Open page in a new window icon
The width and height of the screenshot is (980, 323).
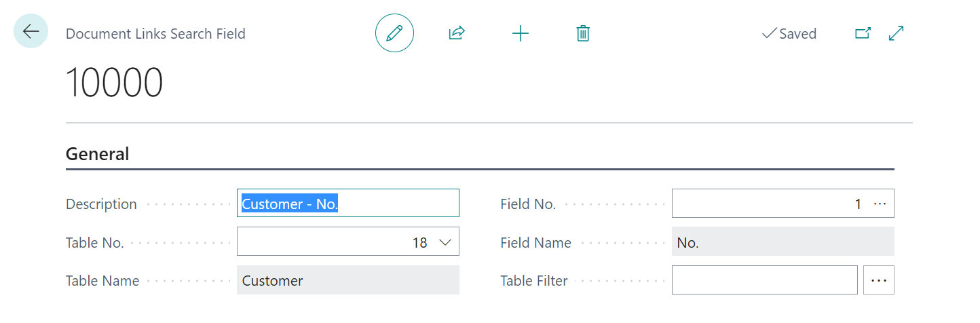coord(863,33)
